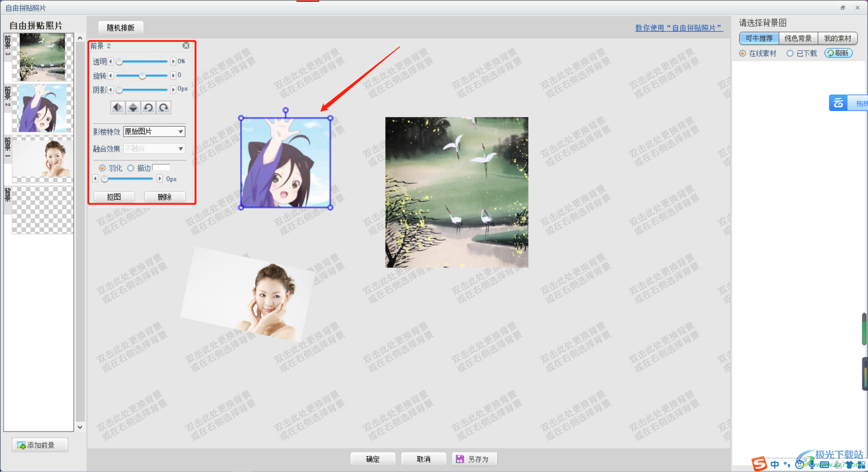Click the woman portrait image on canvas
The width and height of the screenshot is (868, 472).
point(247,294)
